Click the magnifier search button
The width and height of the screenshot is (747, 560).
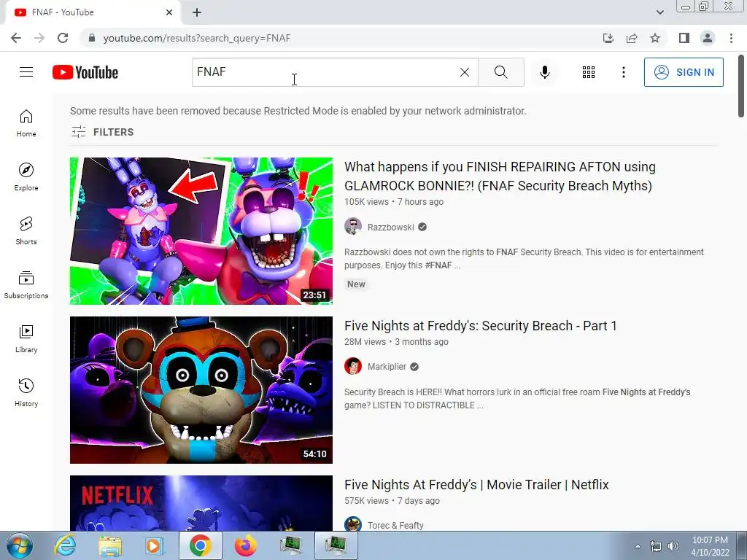tap(500, 72)
